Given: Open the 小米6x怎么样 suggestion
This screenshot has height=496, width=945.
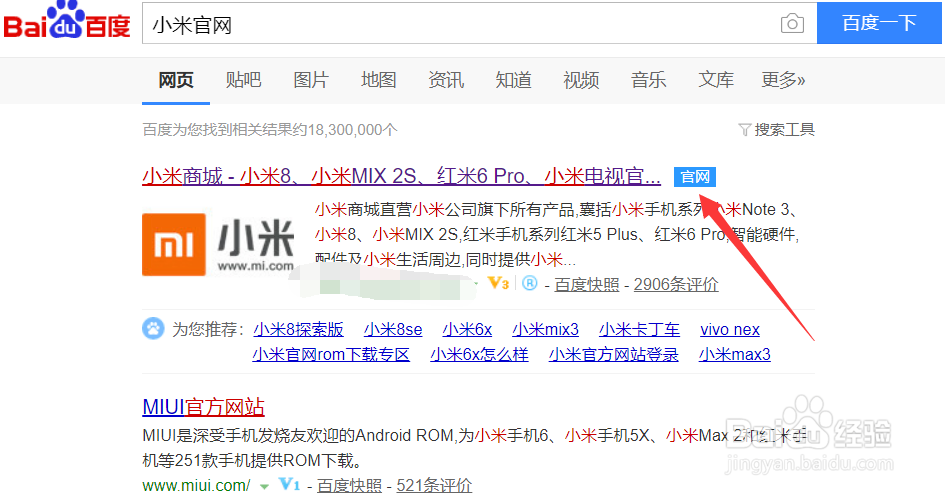Looking at the screenshot, I should click(x=479, y=354).
